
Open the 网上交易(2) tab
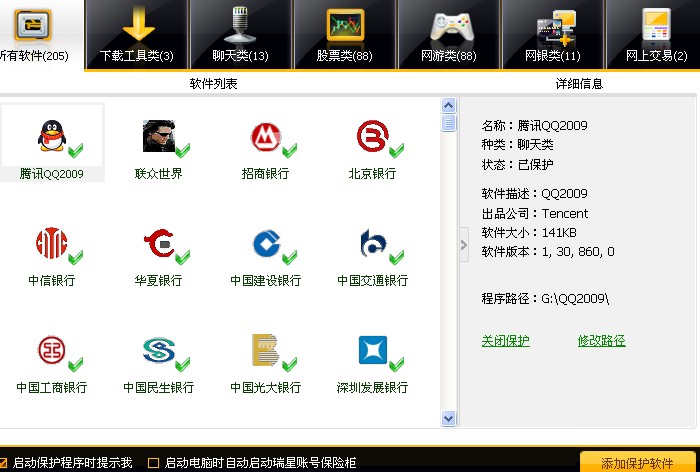653,35
